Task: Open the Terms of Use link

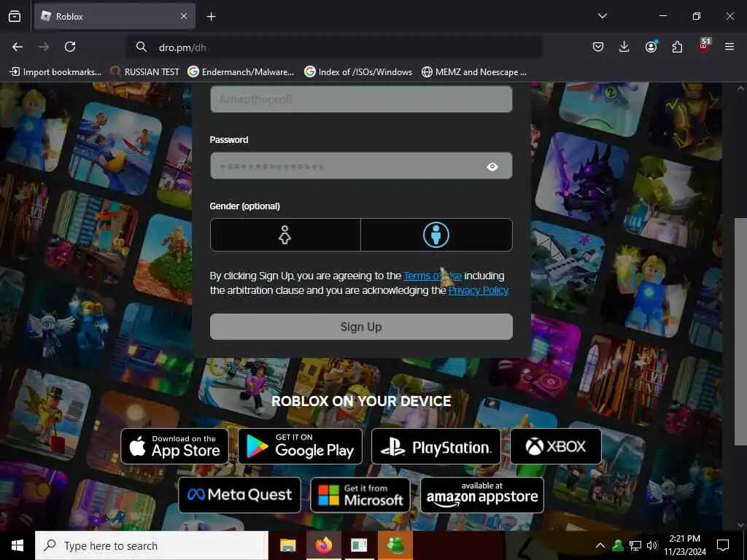Action: pos(433,276)
